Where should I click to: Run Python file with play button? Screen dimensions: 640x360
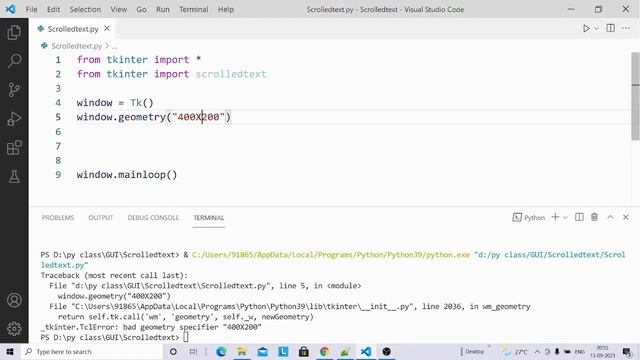pyautogui.click(x=586, y=28)
